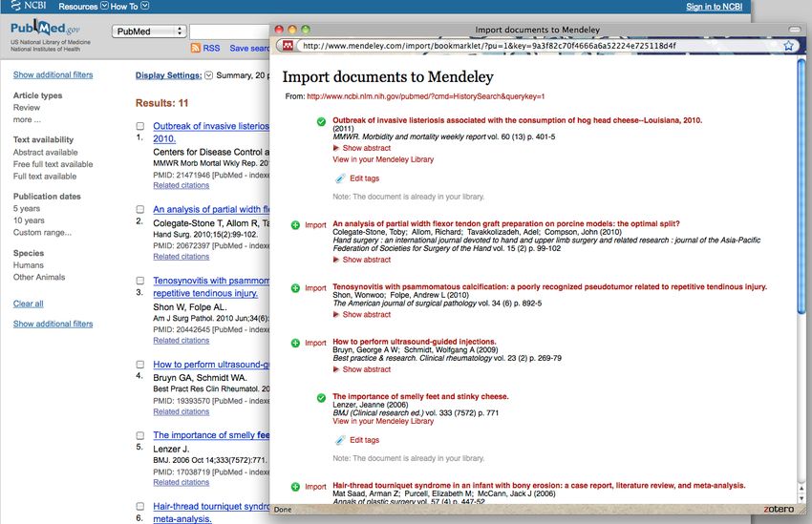
Task: Click the NCBI logo in the top bar
Action: pos(29,6)
